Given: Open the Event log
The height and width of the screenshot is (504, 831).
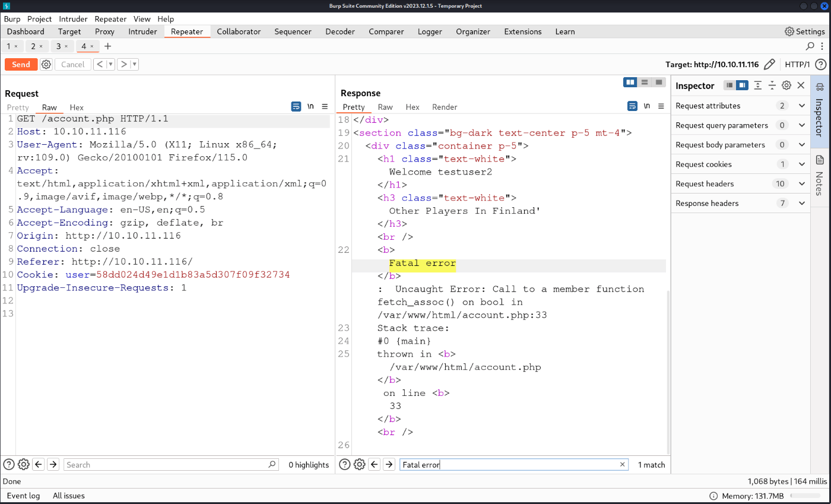Looking at the screenshot, I should coord(23,496).
